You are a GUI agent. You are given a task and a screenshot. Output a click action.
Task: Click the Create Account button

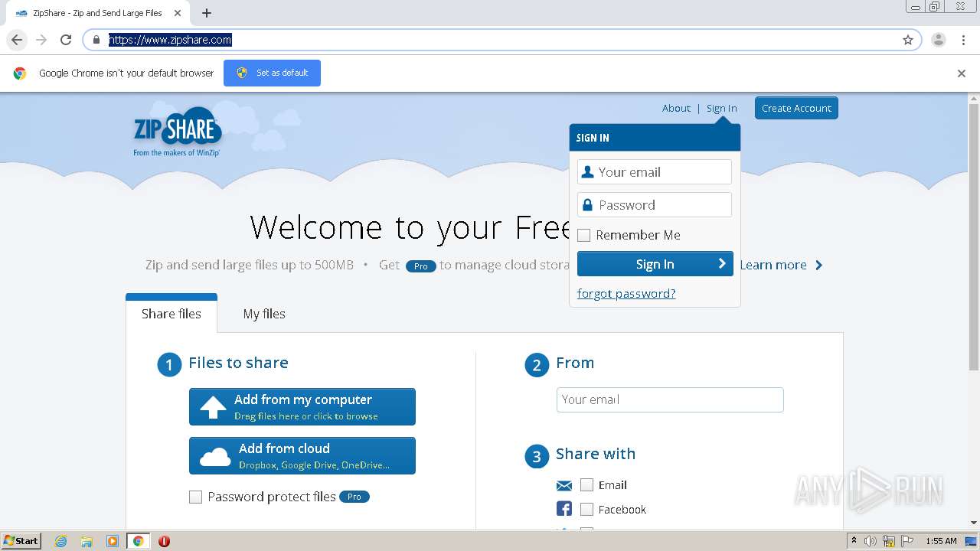click(x=796, y=108)
